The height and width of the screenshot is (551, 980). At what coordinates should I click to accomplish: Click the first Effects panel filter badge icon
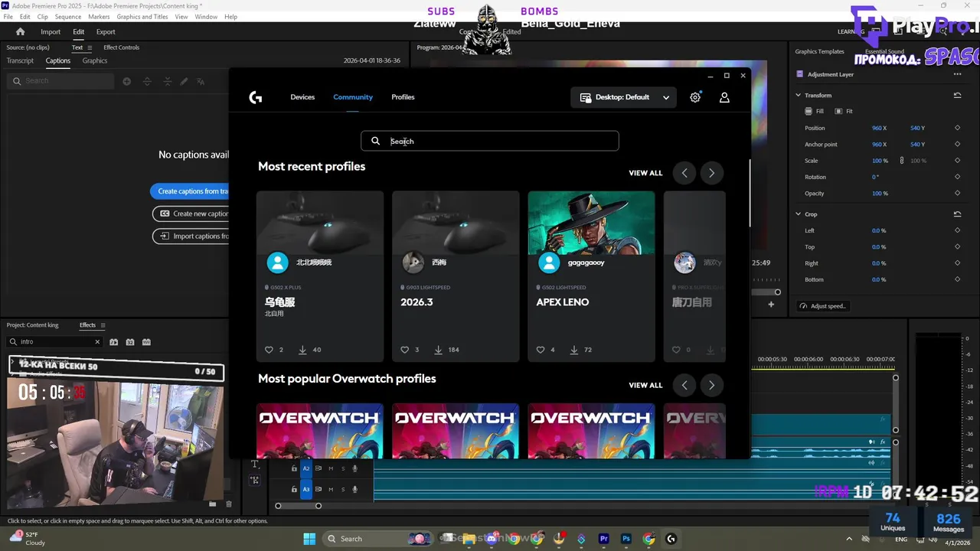point(113,342)
